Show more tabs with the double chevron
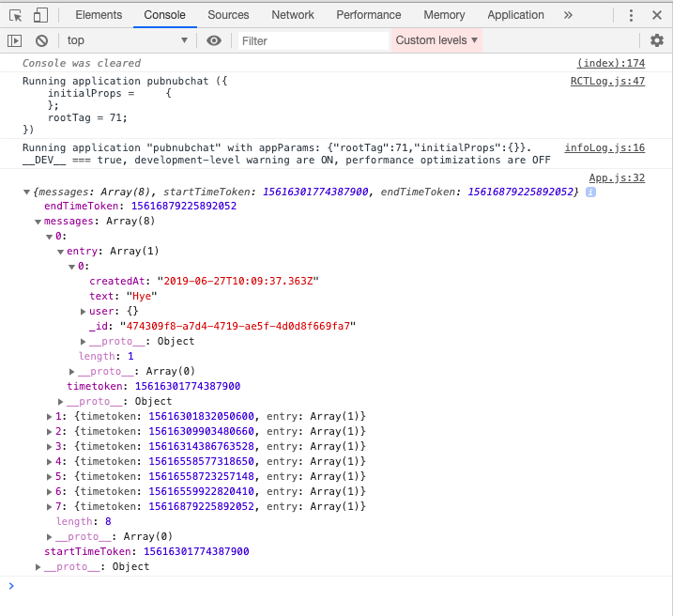This screenshot has width=673, height=616. pyautogui.click(x=568, y=15)
